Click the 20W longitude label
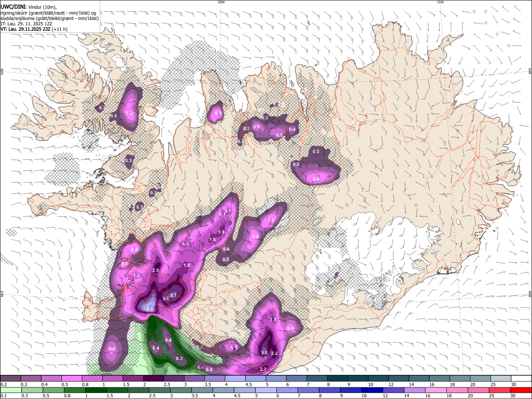The height and width of the screenshot is (399, 532). (x=221, y=2)
